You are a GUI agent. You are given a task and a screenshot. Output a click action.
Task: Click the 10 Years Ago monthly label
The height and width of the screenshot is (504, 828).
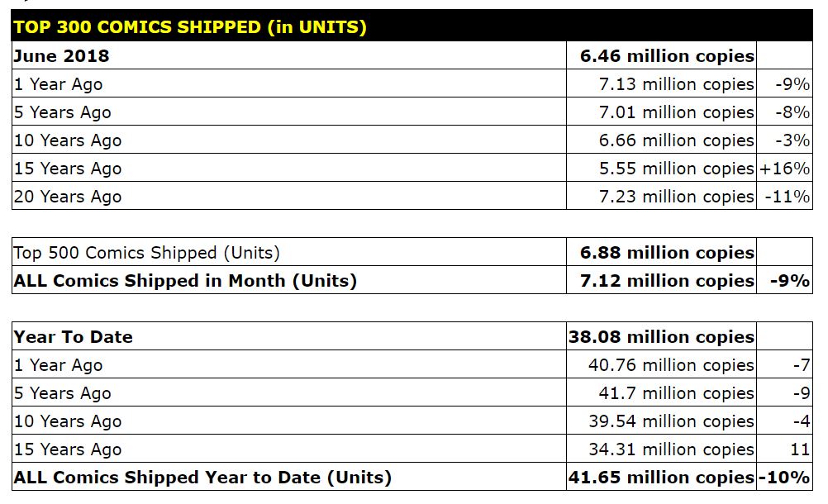pos(68,140)
